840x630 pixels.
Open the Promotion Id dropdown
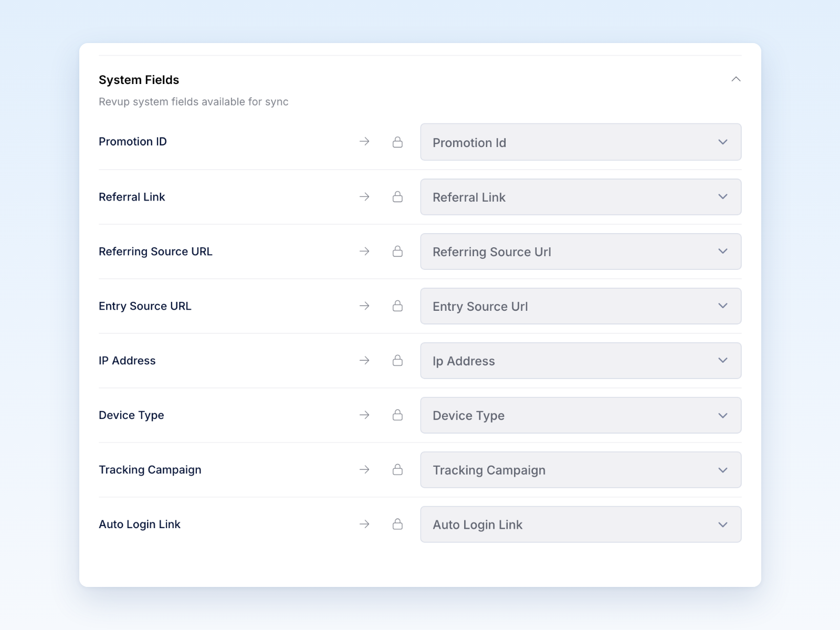pos(581,142)
